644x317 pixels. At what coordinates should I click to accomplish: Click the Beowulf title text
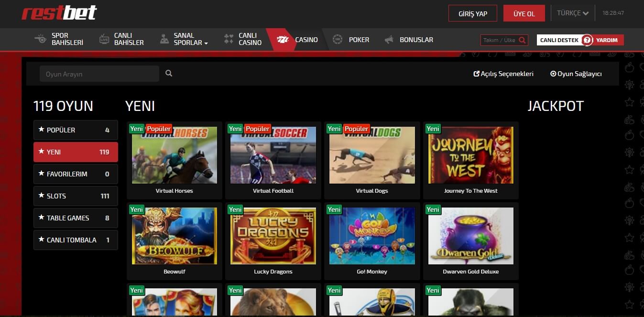pos(175,272)
